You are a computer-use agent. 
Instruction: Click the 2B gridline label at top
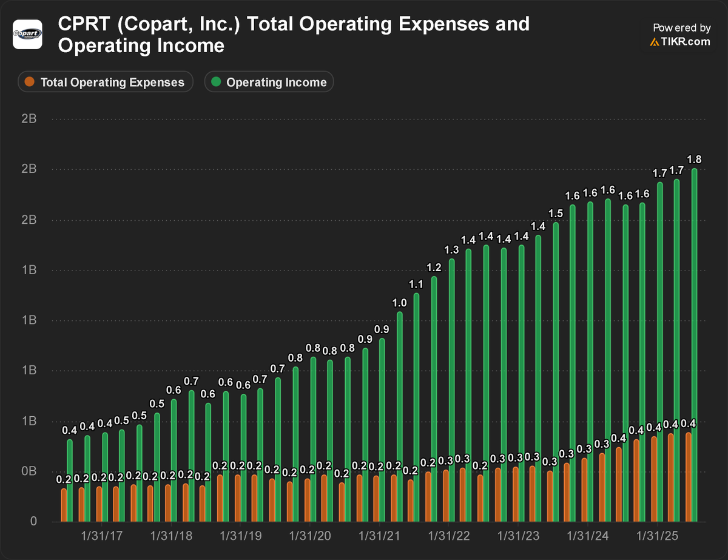pyautogui.click(x=29, y=118)
